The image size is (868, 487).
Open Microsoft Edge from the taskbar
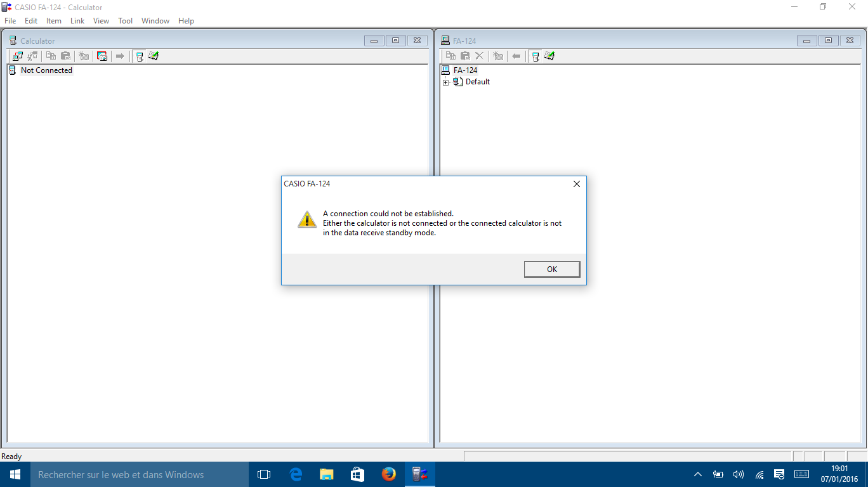click(x=296, y=474)
